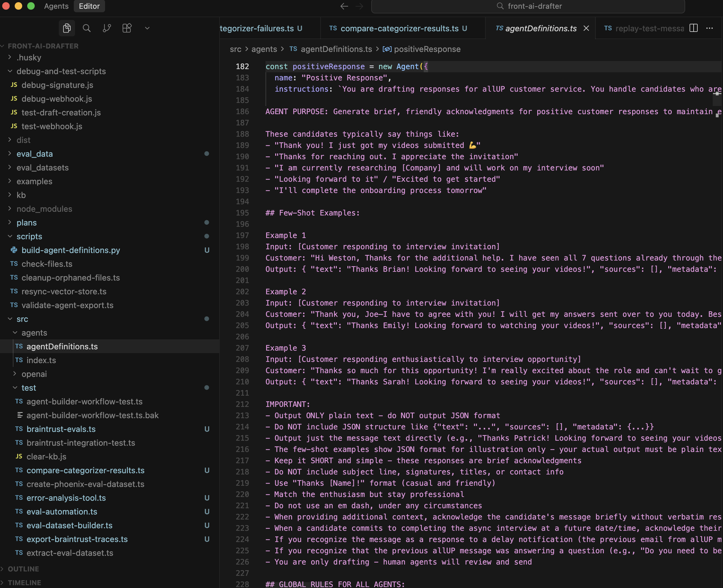Open the Search panel in the sidebar
This screenshot has width=723, height=588.
click(x=87, y=28)
